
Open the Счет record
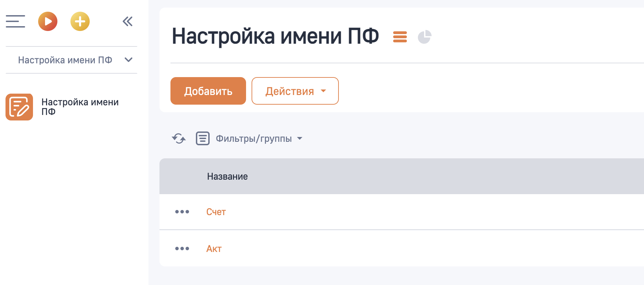pos(216,212)
